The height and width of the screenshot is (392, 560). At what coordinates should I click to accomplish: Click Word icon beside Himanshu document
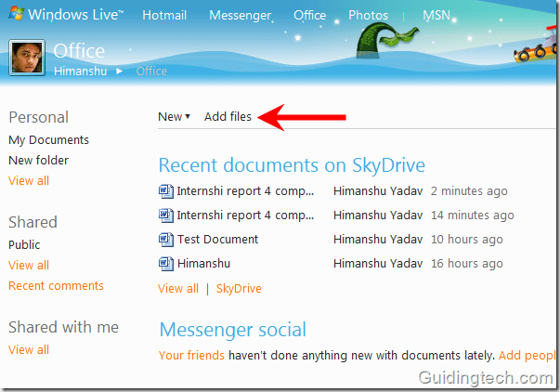[x=166, y=264]
